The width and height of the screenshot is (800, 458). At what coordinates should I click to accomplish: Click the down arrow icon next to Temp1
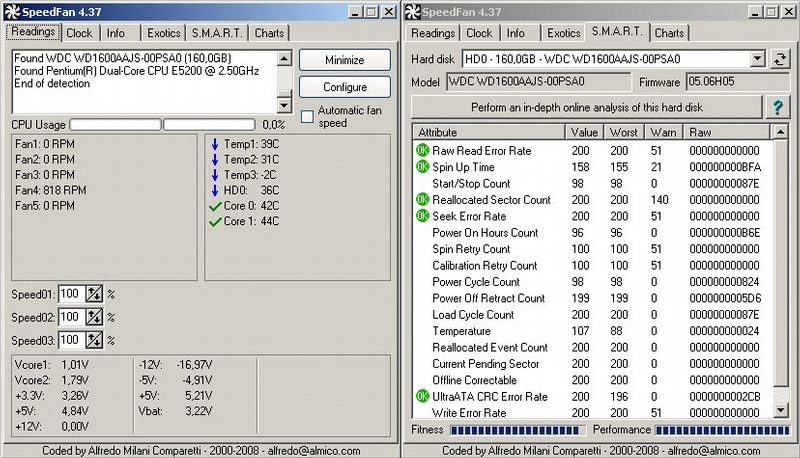pos(215,144)
